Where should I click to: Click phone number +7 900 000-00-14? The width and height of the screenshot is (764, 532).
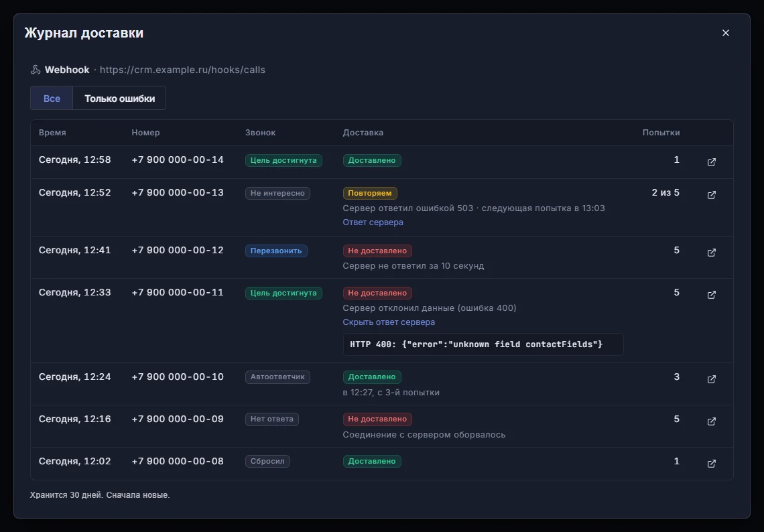[x=178, y=159]
